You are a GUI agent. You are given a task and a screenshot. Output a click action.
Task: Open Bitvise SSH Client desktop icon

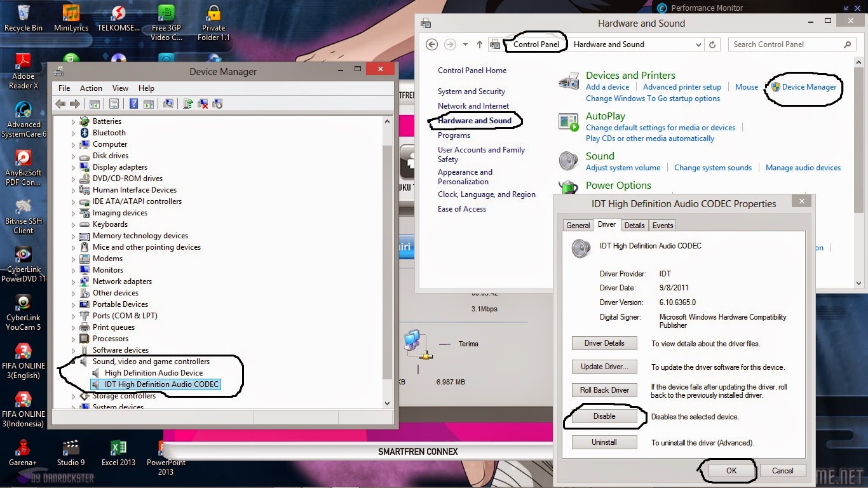[24, 216]
